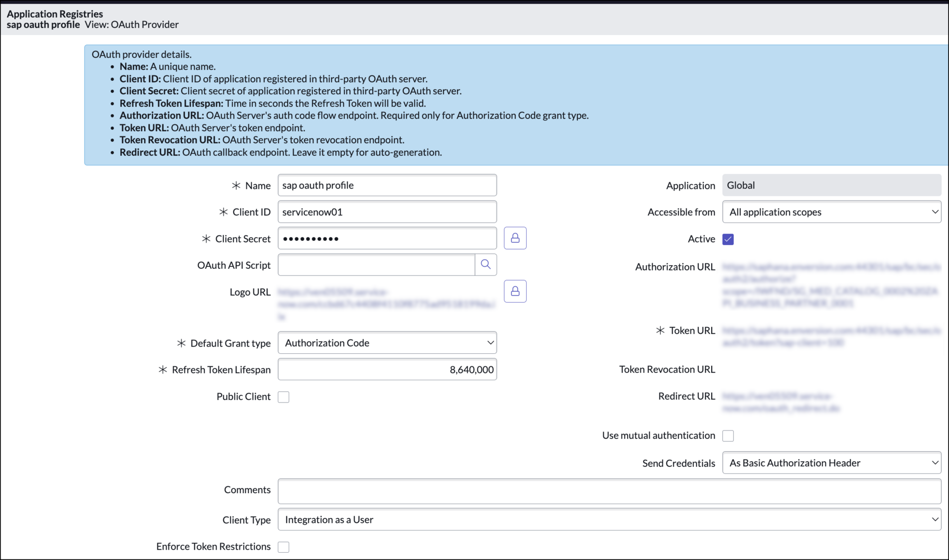
Task: Click the Application Registries heading
Action: pyautogui.click(x=55, y=13)
